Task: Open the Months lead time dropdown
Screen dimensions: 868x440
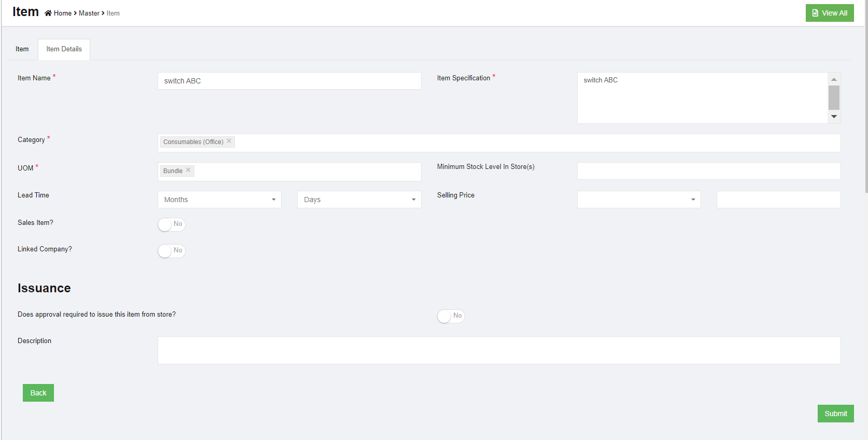Action: (219, 200)
